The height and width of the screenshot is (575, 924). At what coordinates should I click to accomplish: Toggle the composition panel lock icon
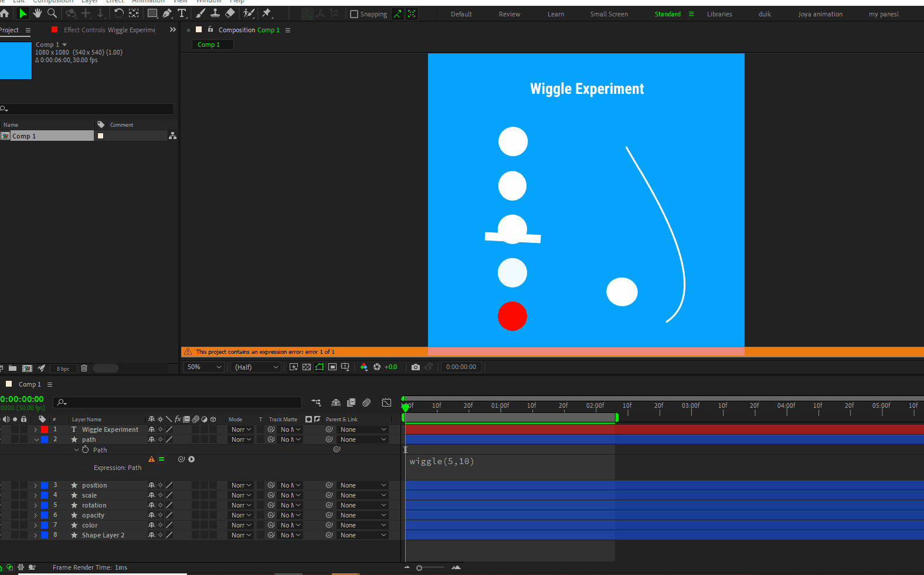pyautogui.click(x=210, y=30)
